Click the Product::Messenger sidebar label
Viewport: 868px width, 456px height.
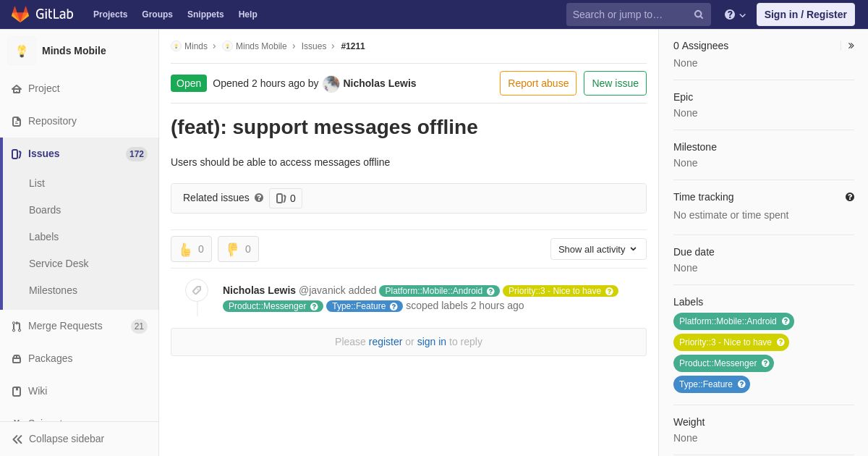(723, 363)
